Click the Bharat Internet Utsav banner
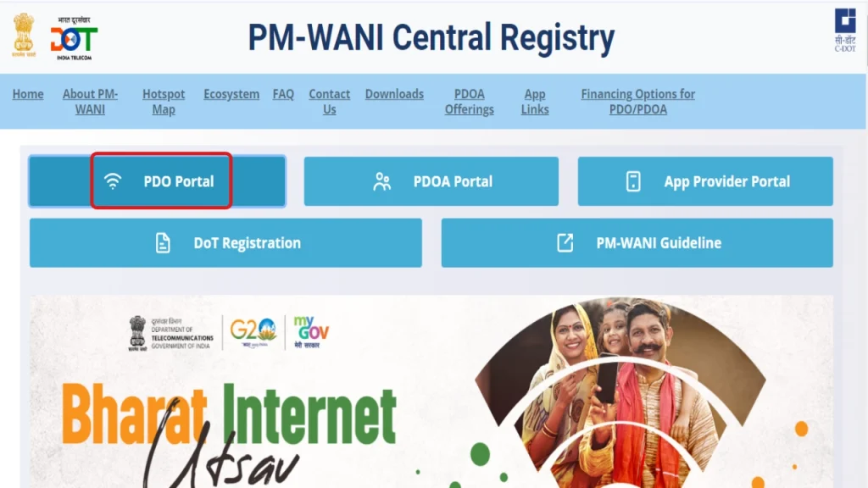The height and width of the screenshot is (488, 868). click(431, 391)
